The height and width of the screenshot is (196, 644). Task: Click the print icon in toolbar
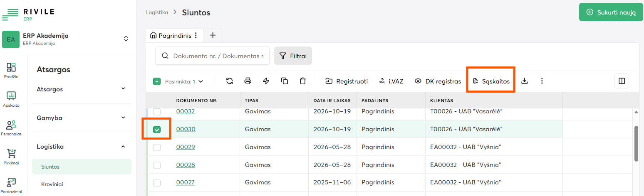248,81
